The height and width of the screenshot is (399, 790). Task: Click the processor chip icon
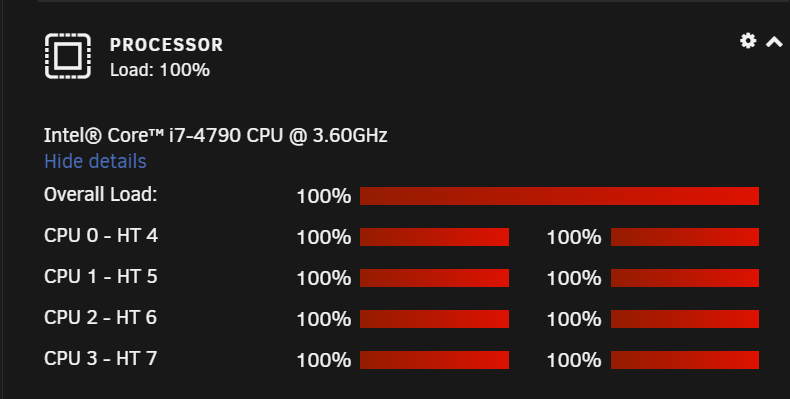(x=68, y=56)
